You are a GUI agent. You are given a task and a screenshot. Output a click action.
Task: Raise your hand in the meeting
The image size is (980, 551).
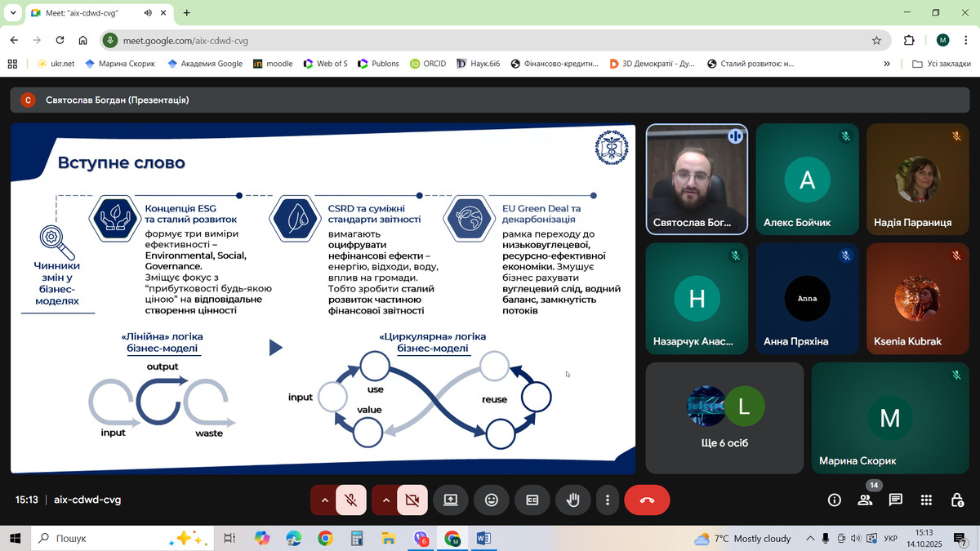coord(573,500)
